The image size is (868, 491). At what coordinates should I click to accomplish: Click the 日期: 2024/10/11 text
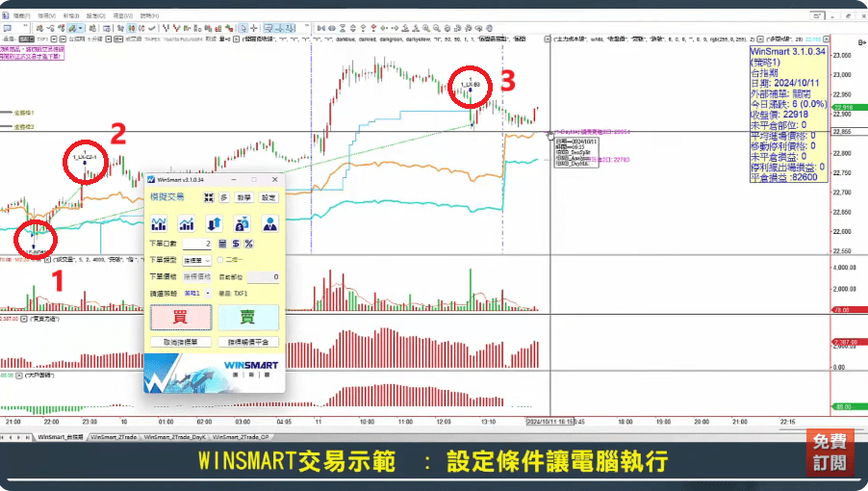click(x=785, y=83)
